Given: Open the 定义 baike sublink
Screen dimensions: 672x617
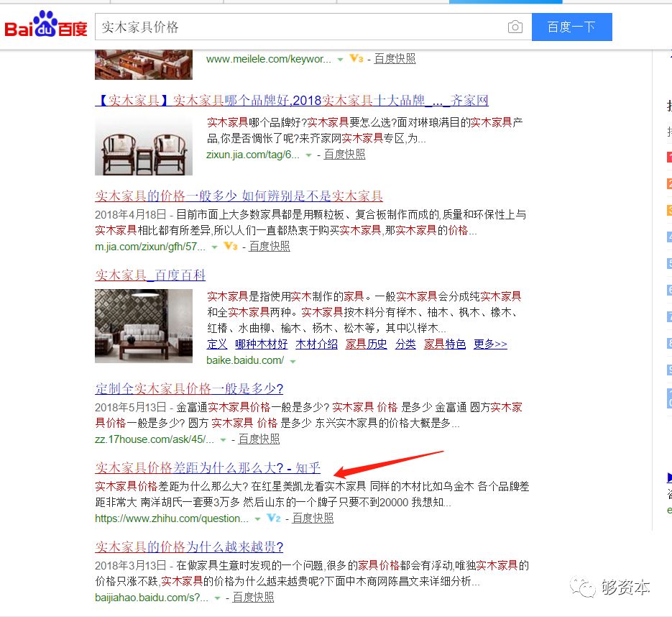Looking at the screenshot, I should point(217,344).
